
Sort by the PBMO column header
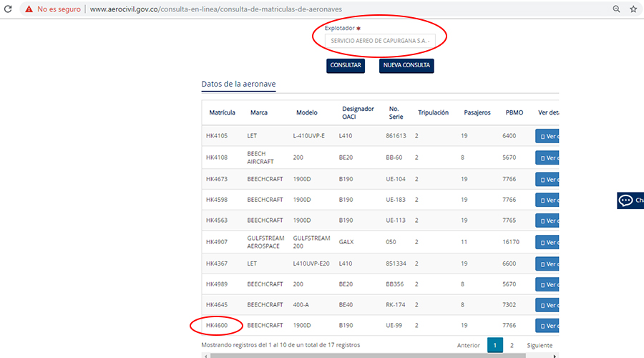514,112
